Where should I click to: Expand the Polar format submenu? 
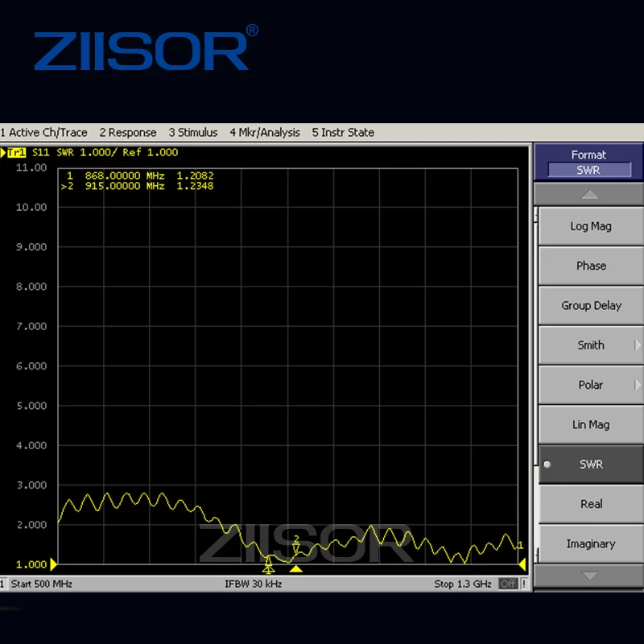(591, 385)
